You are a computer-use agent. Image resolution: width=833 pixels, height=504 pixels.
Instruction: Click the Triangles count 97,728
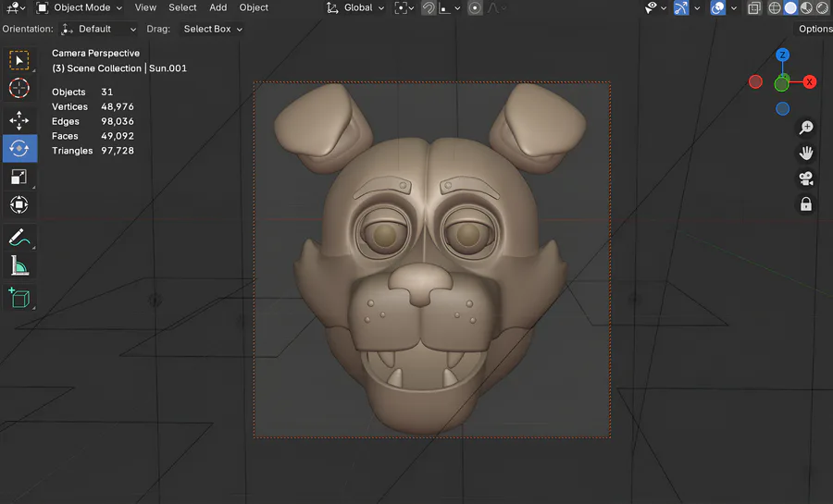pos(118,151)
